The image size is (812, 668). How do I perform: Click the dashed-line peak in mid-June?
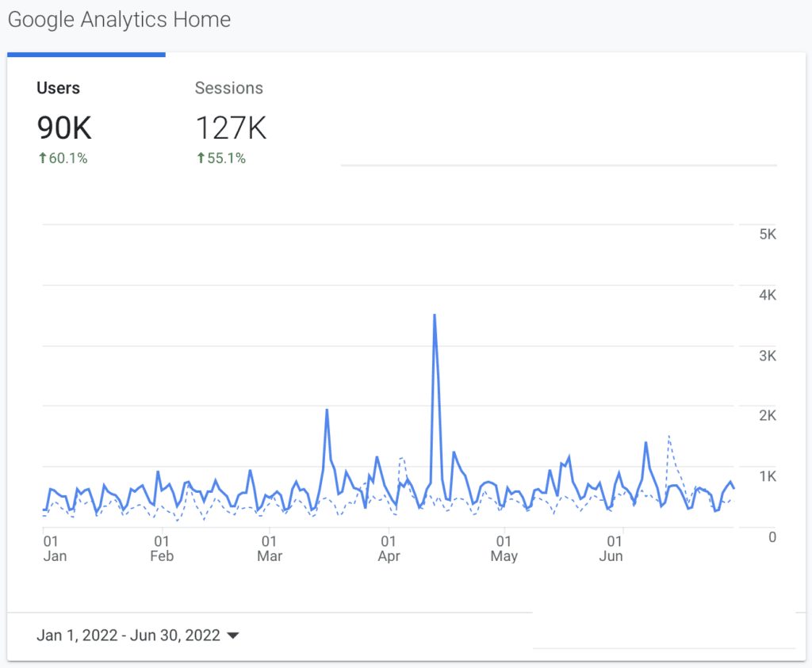coord(669,437)
